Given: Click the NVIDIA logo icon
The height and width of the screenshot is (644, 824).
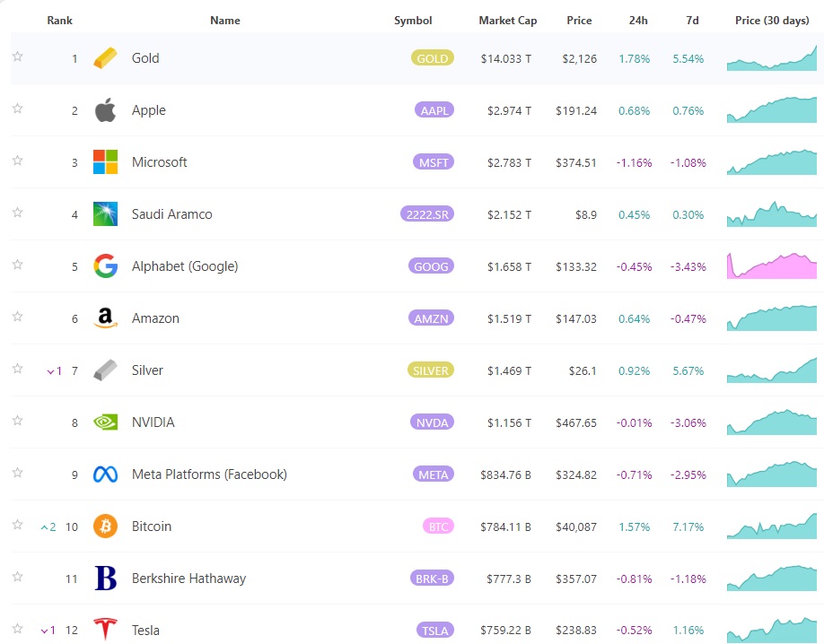Looking at the screenshot, I should coord(106,422).
